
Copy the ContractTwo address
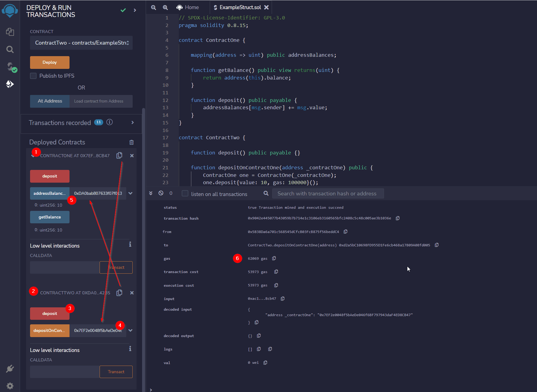pos(119,293)
